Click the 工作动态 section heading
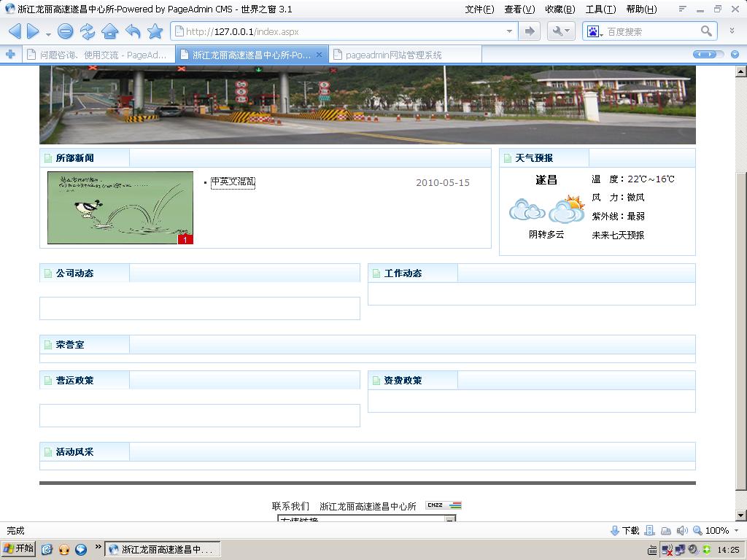747x560 pixels. point(403,273)
